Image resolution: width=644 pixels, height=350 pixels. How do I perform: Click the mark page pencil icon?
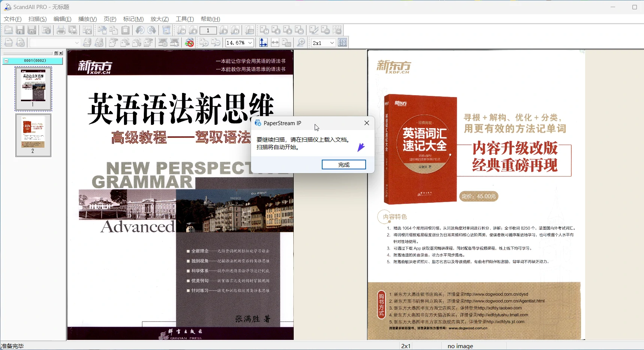click(314, 30)
